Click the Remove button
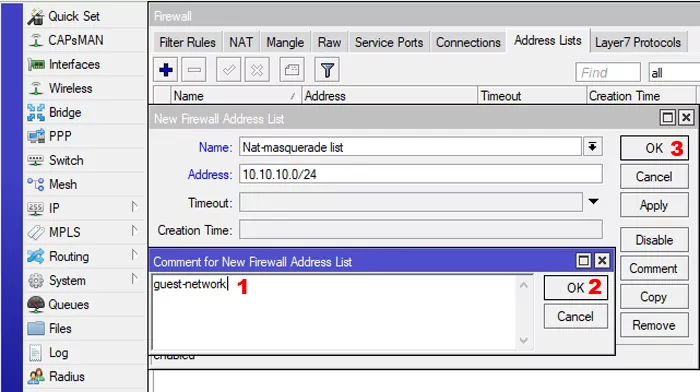The height and width of the screenshot is (392, 700). [x=654, y=325]
